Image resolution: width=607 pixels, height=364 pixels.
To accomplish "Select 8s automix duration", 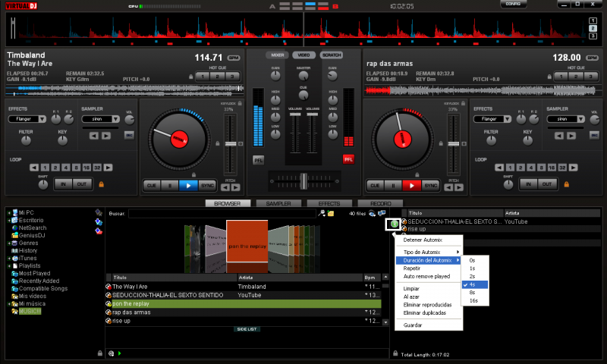I will click(473, 292).
